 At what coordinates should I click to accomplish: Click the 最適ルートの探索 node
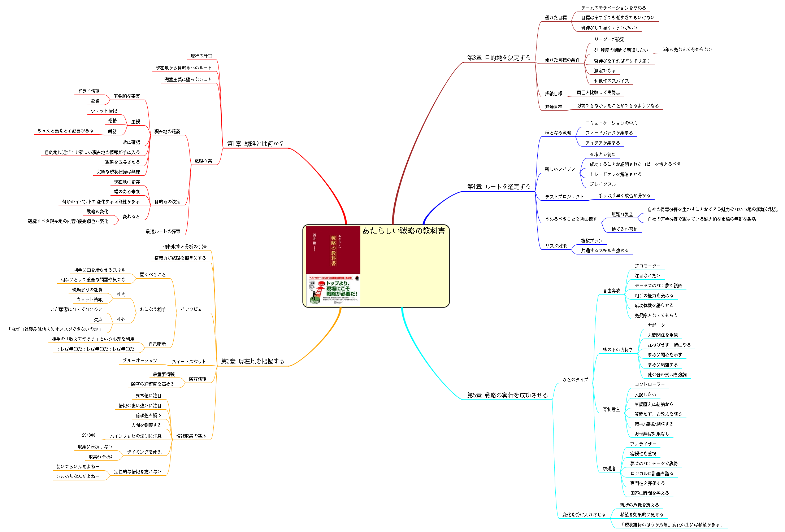[163, 231]
